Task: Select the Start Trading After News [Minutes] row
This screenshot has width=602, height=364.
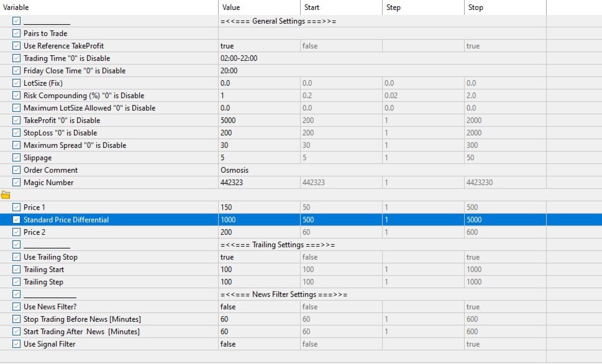Action: [x=273, y=331]
